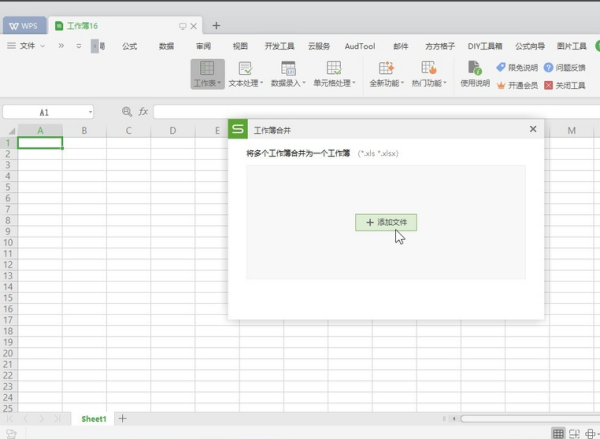Image resolution: width=600 pixels, height=439 pixels.
Task: Expand the Name Box dropdown arrow
Action: click(x=90, y=112)
